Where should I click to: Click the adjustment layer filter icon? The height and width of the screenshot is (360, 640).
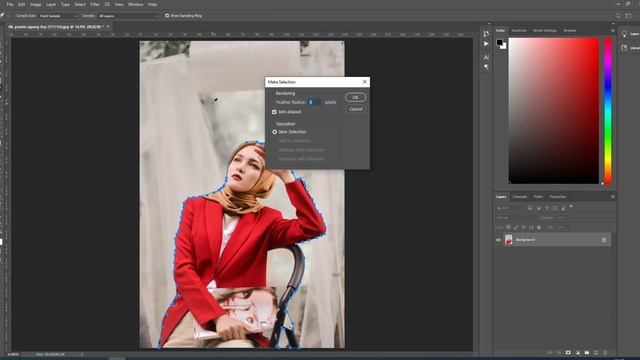coord(539,208)
